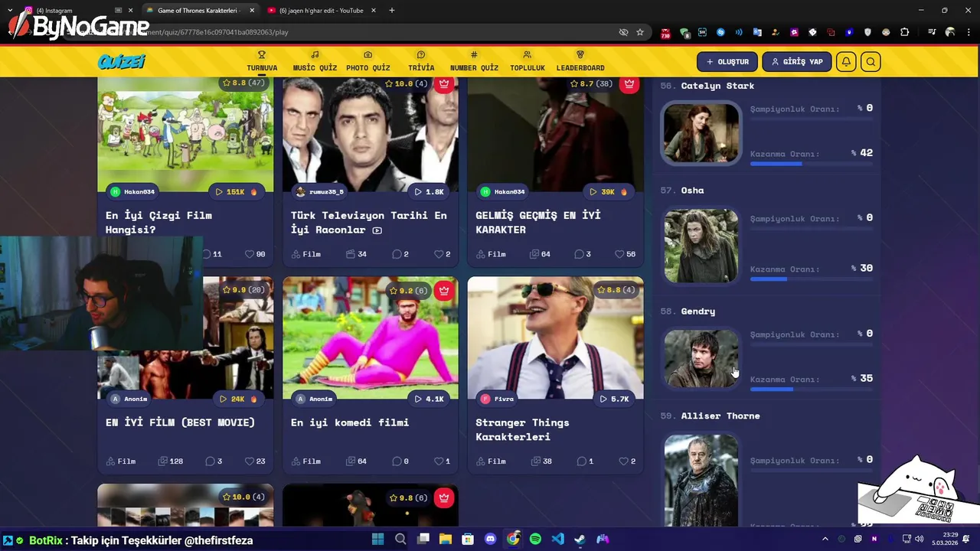Open EN İYİ FİLM (BEST MOVIE) quiz
980x551 pixels.
(180, 422)
